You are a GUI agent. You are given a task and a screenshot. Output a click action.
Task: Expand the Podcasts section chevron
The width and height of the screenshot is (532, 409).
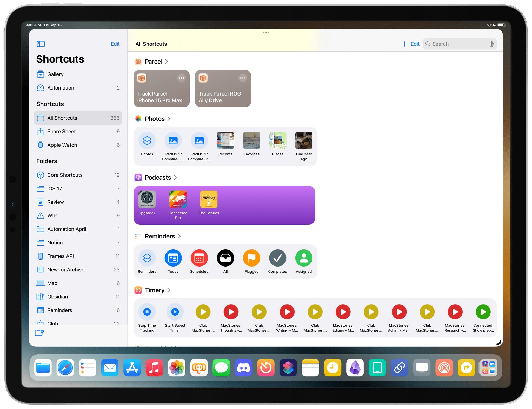[x=175, y=178]
